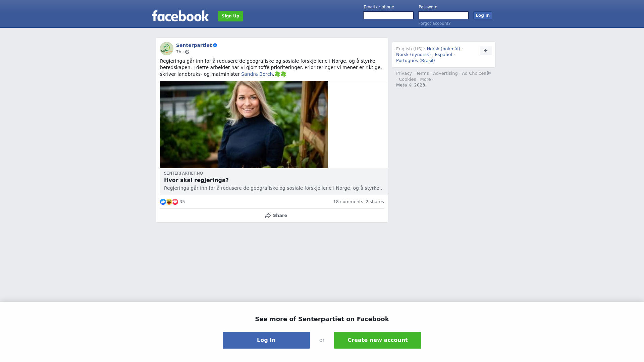The image size is (644, 362).
Task: Click the Love heart reaction icon
Action: [175, 202]
